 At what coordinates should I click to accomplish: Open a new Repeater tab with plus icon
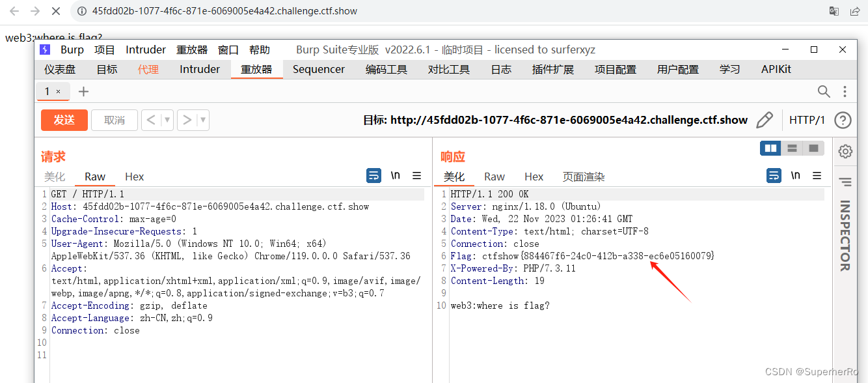82,92
